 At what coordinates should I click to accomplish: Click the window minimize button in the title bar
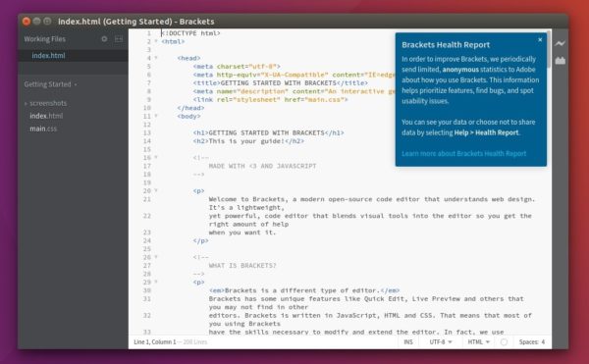click(x=37, y=22)
